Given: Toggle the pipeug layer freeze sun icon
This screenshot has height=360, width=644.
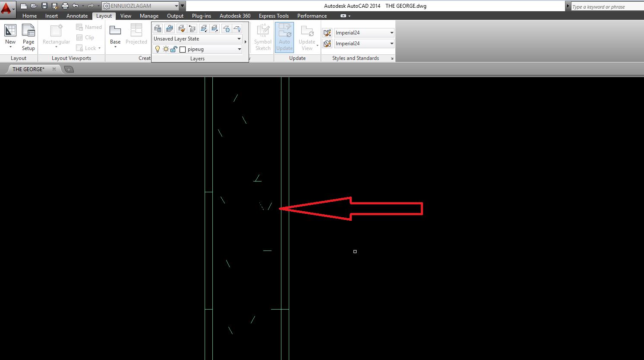Looking at the screenshot, I should pyautogui.click(x=166, y=49).
